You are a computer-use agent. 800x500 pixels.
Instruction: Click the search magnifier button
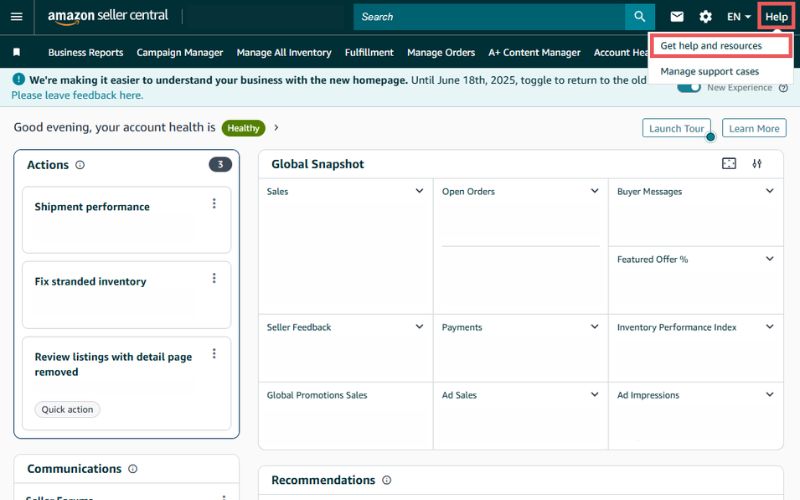coord(640,17)
